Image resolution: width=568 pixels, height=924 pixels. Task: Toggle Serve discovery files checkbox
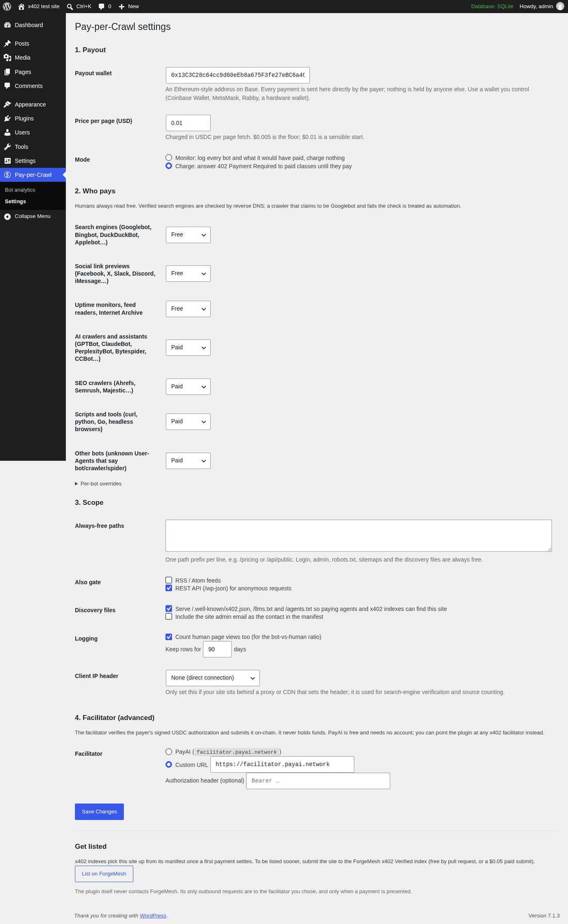pyautogui.click(x=169, y=609)
